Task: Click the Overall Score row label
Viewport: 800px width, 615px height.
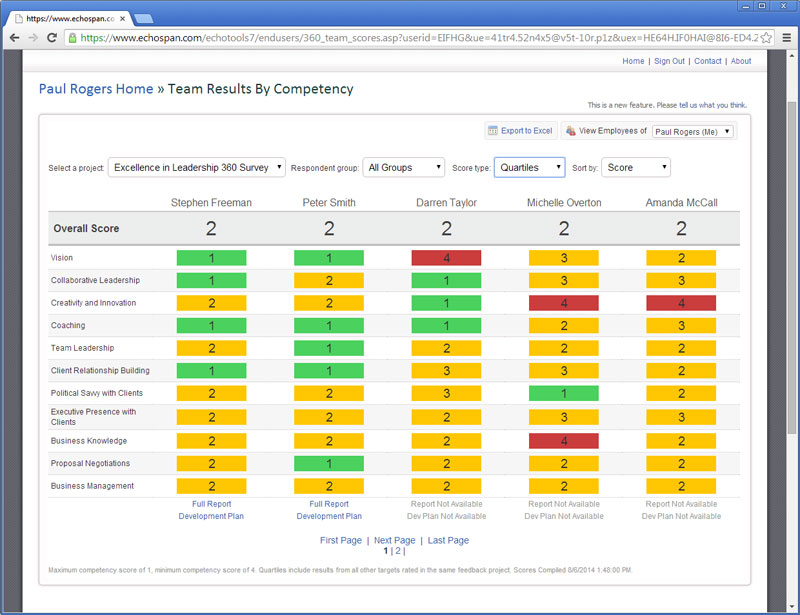Action: point(86,228)
